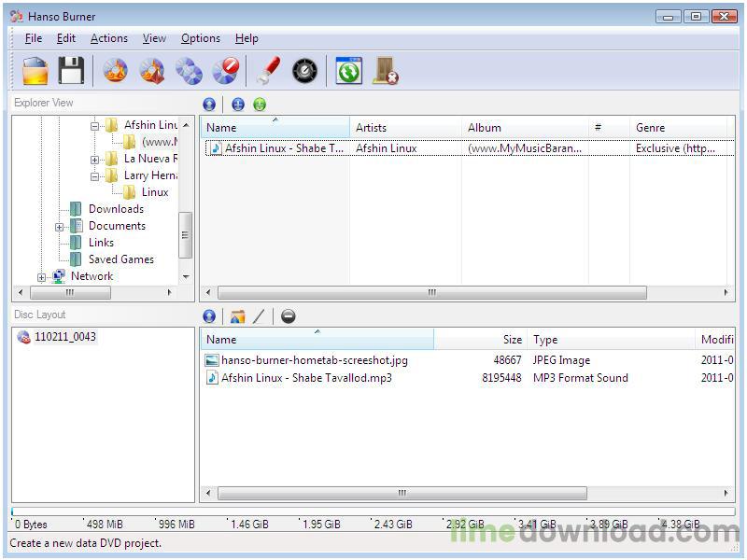
Task: Click the burn speed gauge icon
Action: 304,70
